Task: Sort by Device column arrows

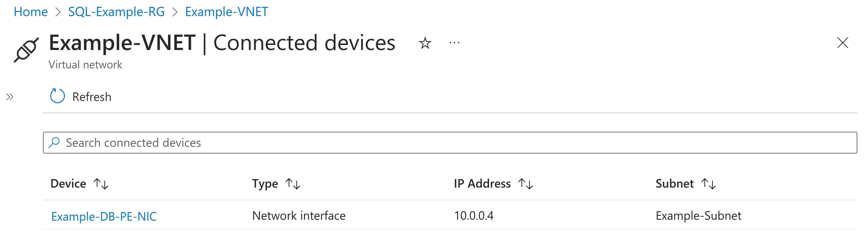Action: (x=101, y=184)
